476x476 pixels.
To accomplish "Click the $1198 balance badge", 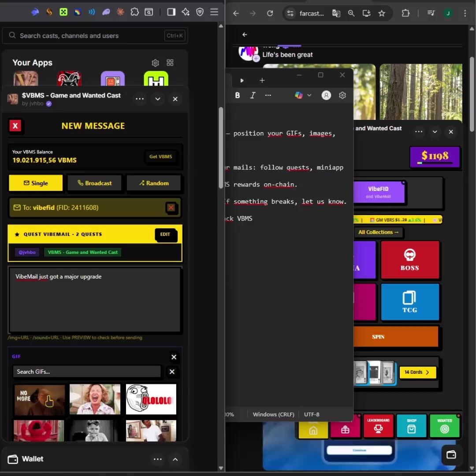I will [435, 156].
